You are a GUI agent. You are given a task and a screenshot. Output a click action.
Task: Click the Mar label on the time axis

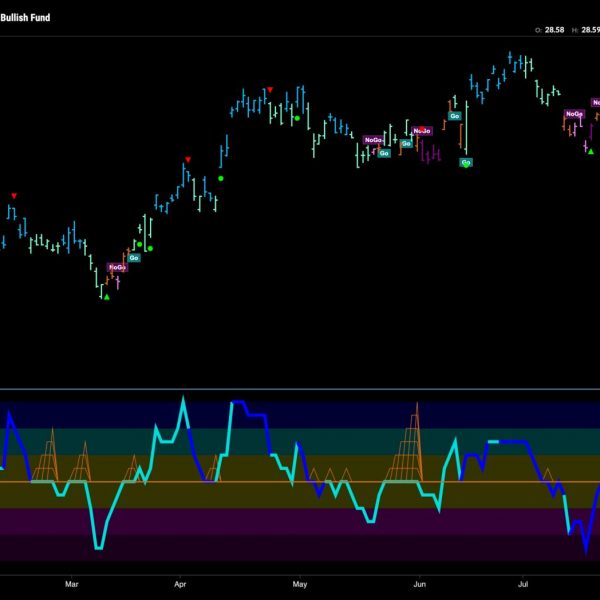[72, 584]
